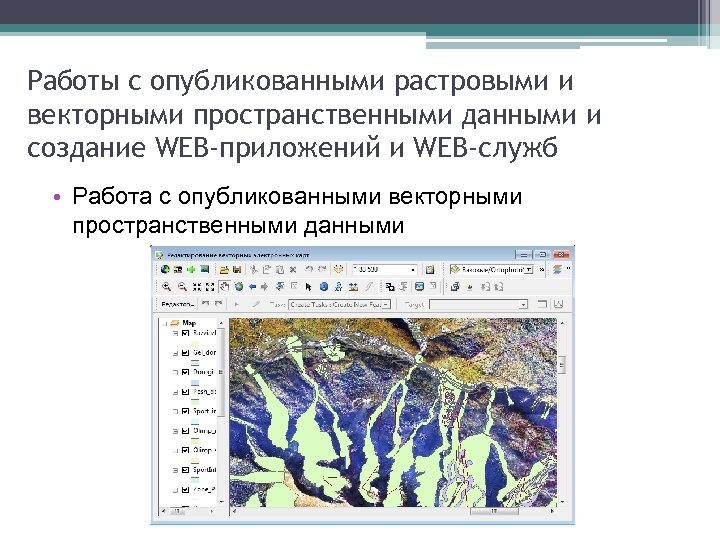This screenshot has width=720, height=540.
Task: Collapse the Map node in the layer tree
Action: click(165, 323)
